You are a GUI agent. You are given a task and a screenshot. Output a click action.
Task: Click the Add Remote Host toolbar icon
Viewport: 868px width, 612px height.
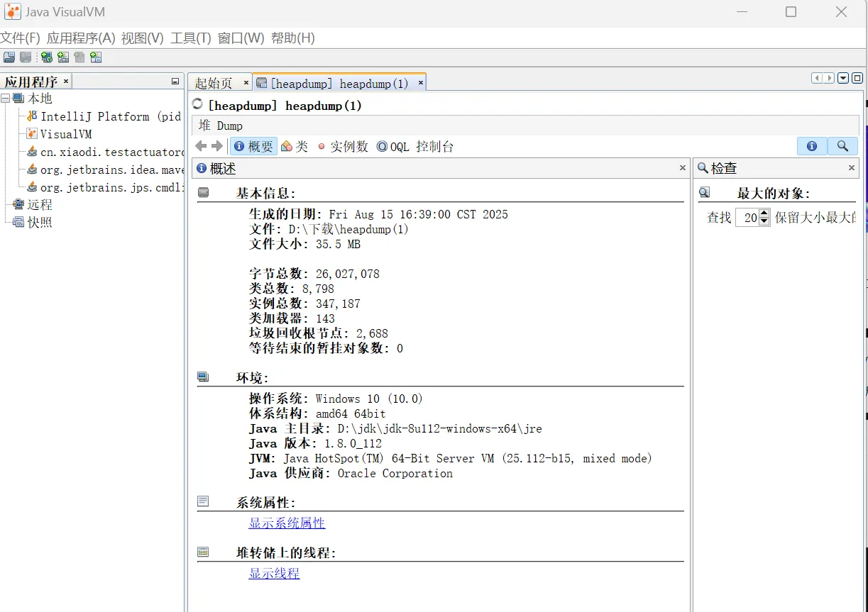pos(47,57)
